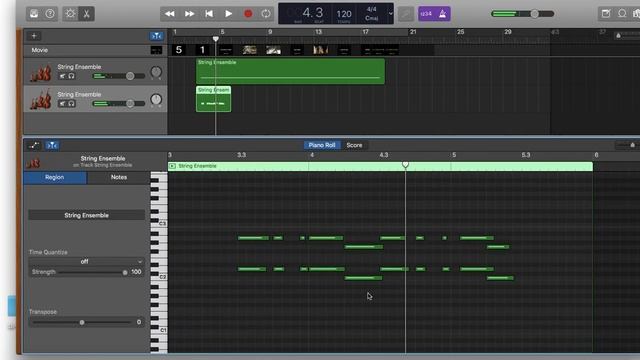The height and width of the screenshot is (360, 640).
Task: Click the piano roll playhead marker
Action: point(405,164)
